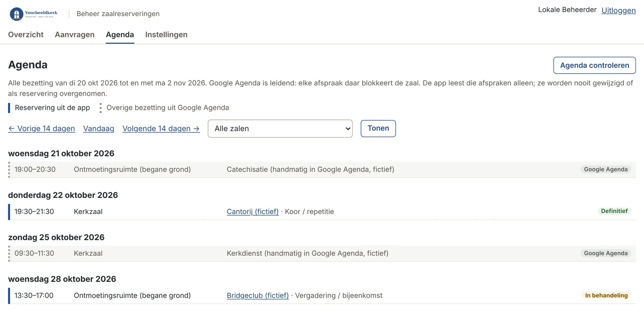Click the Agenda controleren button
This screenshot has height=319, width=644.
click(594, 65)
